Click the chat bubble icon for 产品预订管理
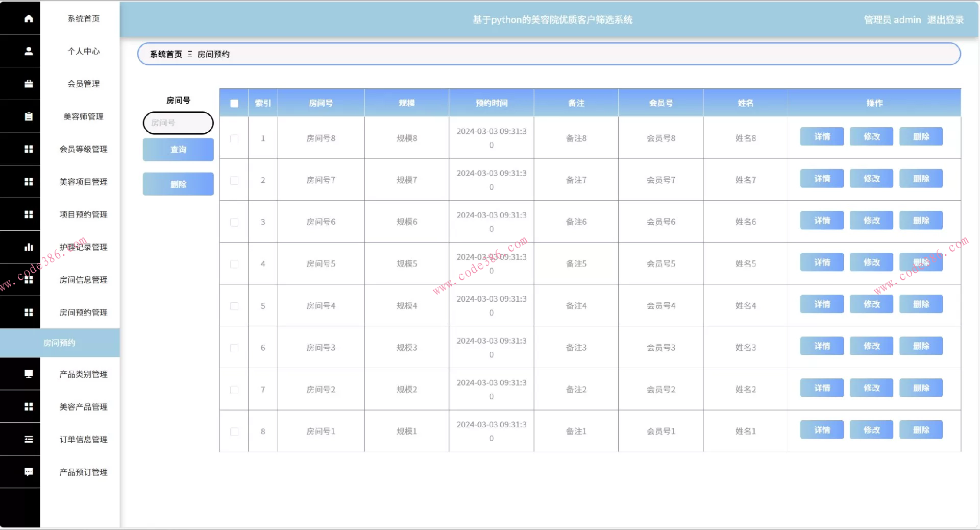The width and height of the screenshot is (980, 530). click(x=29, y=472)
